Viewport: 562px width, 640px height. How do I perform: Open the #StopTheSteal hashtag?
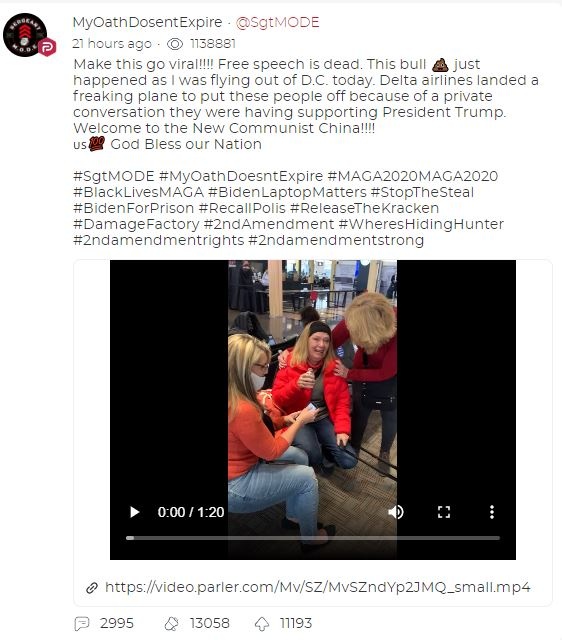click(422, 192)
